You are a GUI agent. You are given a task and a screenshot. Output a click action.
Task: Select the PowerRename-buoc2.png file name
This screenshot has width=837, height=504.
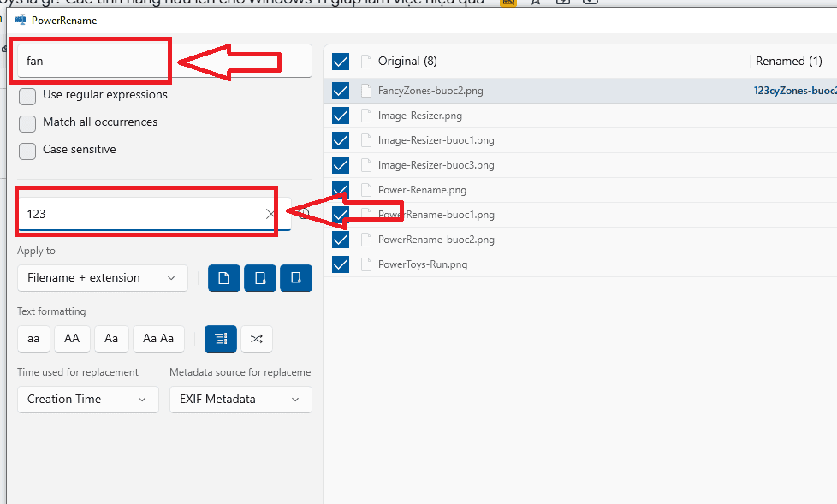436,240
